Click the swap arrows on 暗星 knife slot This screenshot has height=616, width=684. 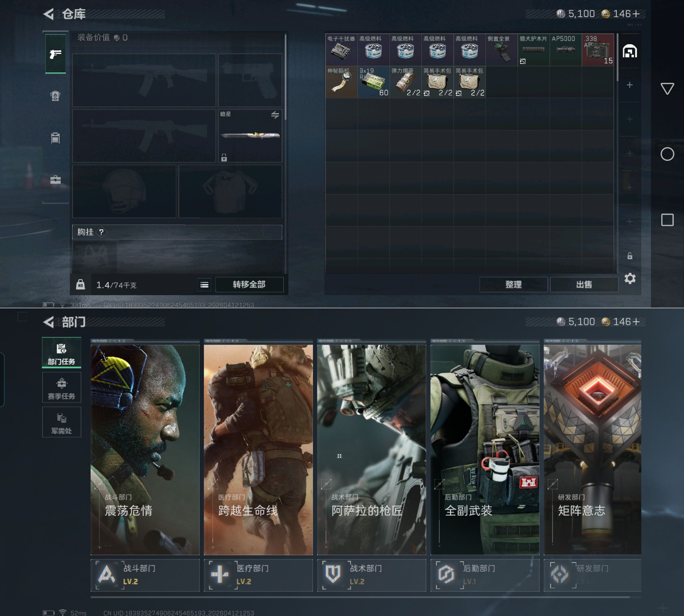(x=275, y=115)
